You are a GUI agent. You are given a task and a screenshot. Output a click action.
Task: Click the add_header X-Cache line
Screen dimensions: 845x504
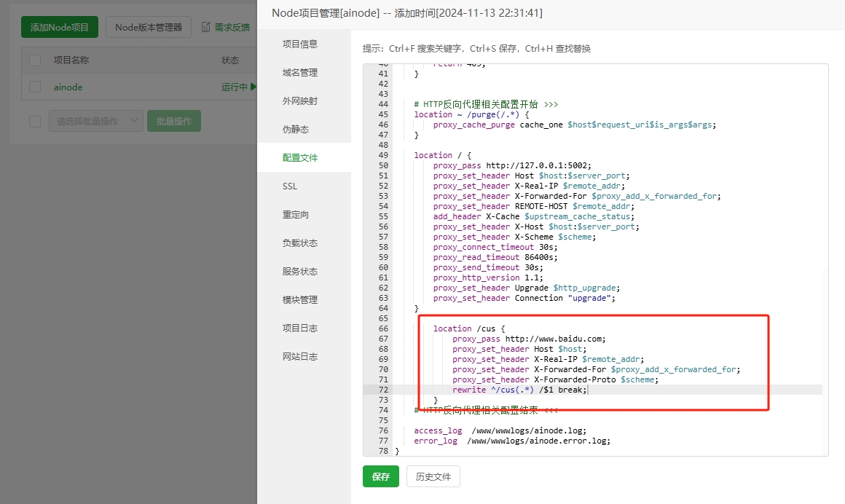pos(533,217)
